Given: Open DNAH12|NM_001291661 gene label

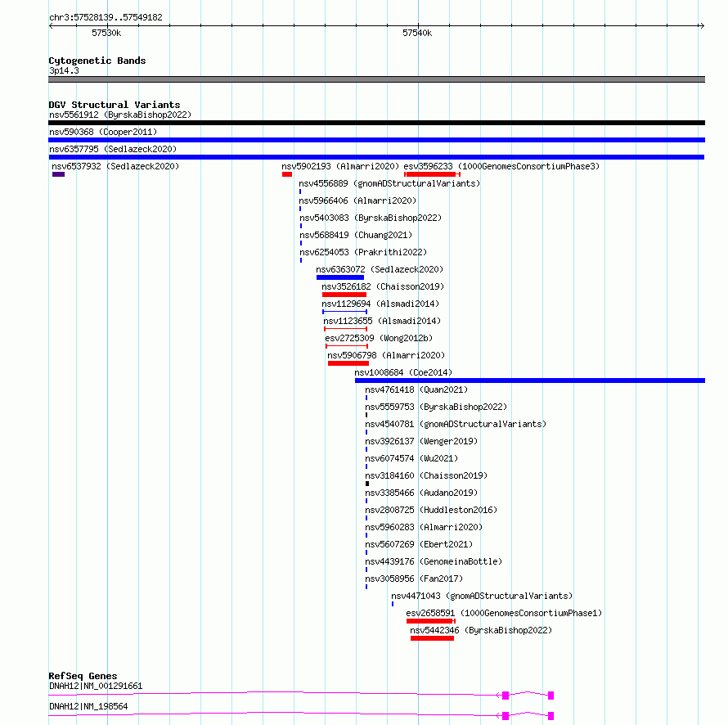Looking at the screenshot, I should pos(96,686).
